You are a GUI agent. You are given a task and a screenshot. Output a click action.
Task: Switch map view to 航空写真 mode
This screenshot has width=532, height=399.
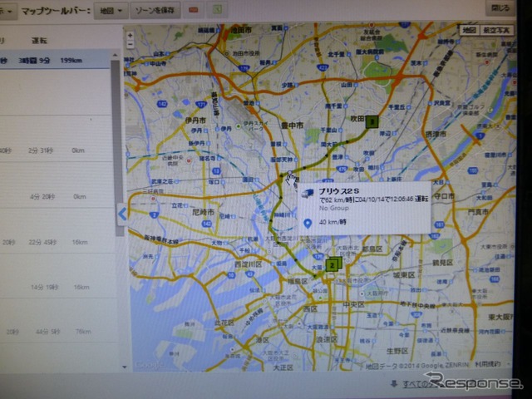495,30
